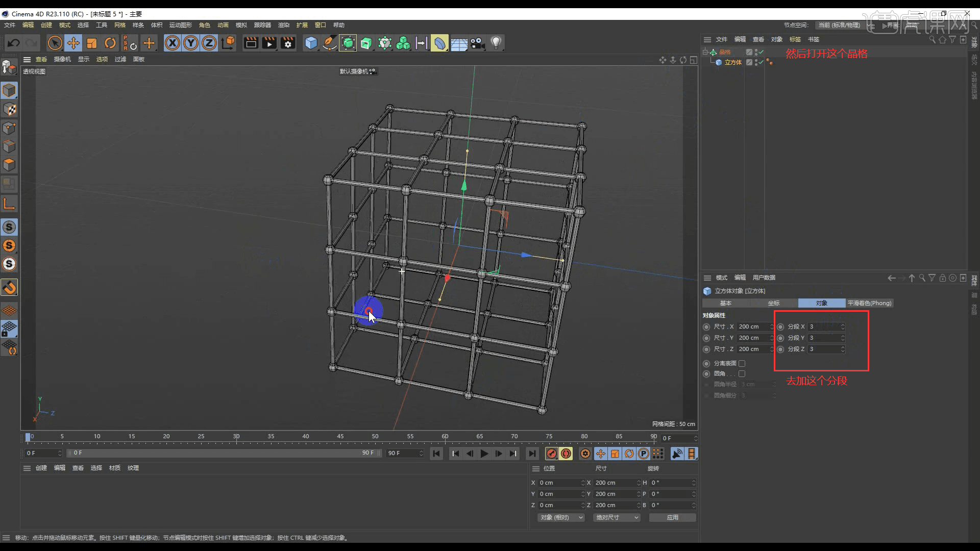Open the 渲染 menu in the menu bar
This screenshot has height=551, width=980.
284,24
